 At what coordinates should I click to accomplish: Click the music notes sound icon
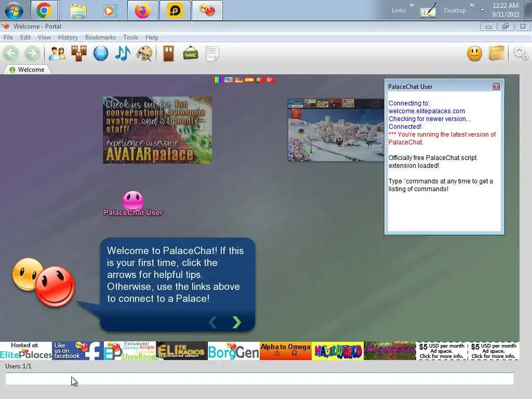tap(123, 54)
